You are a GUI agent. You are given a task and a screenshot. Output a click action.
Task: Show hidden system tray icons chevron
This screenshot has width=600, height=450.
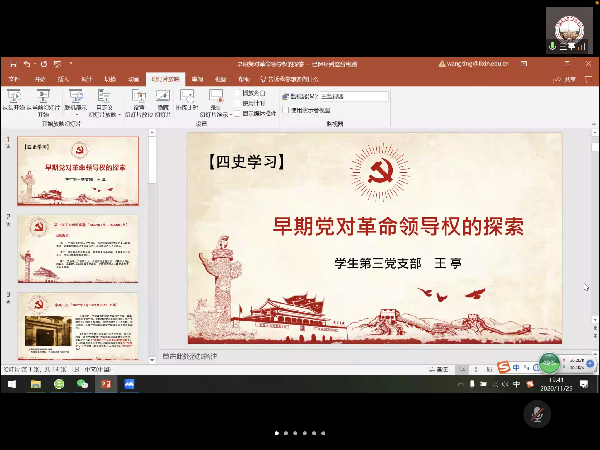coord(461,384)
